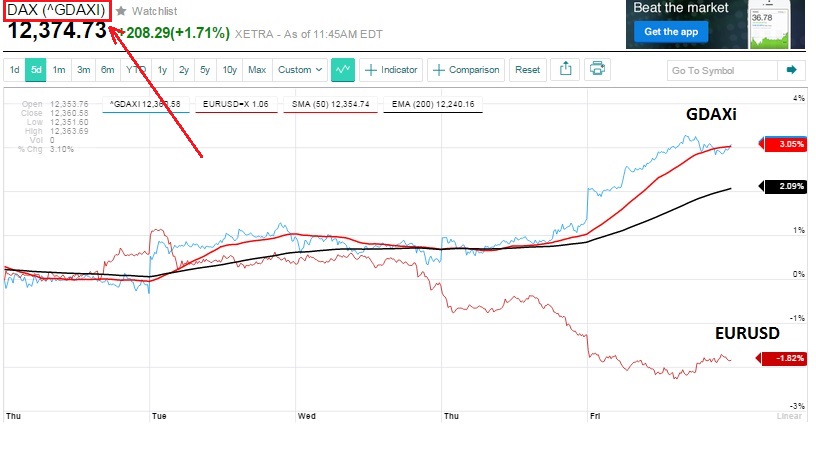Click the plus icon beside Comparison
This screenshot has height=451, width=816.
[439, 70]
